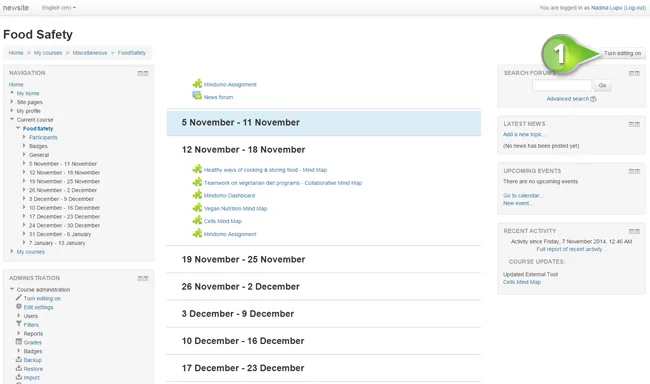Open Miscellaneous in the breadcrumb
This screenshot has width=650, height=384.
pos(90,53)
